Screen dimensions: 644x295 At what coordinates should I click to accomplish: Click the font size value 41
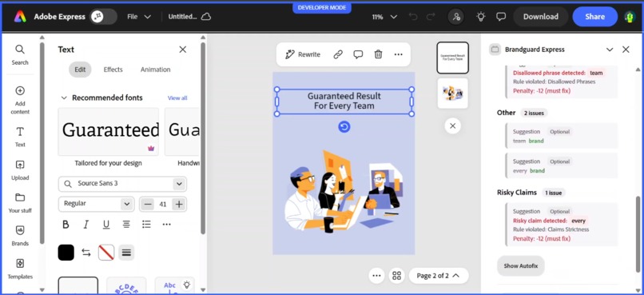[x=163, y=204]
